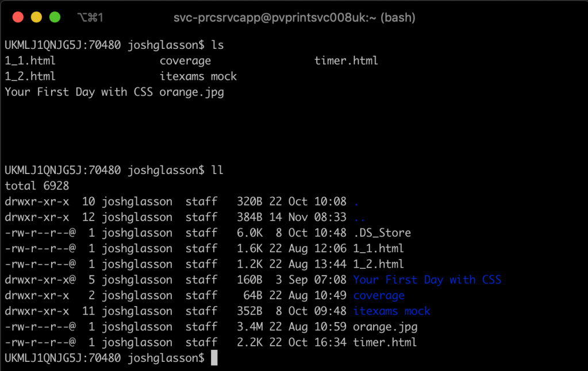Click the window title ending in (bash)

pos(294,18)
